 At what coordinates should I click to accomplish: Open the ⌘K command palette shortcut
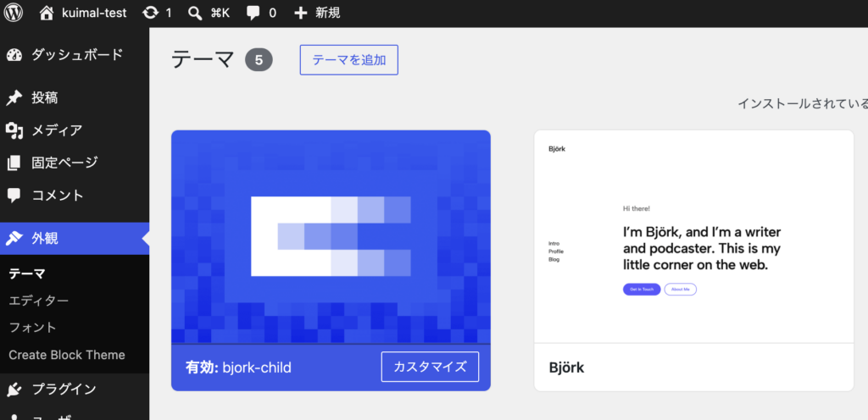(x=220, y=13)
